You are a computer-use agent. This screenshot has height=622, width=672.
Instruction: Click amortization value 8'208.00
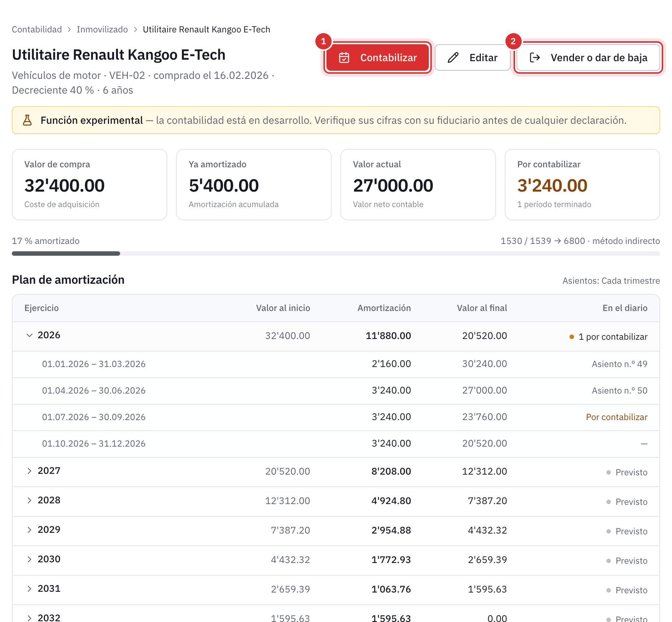point(391,471)
